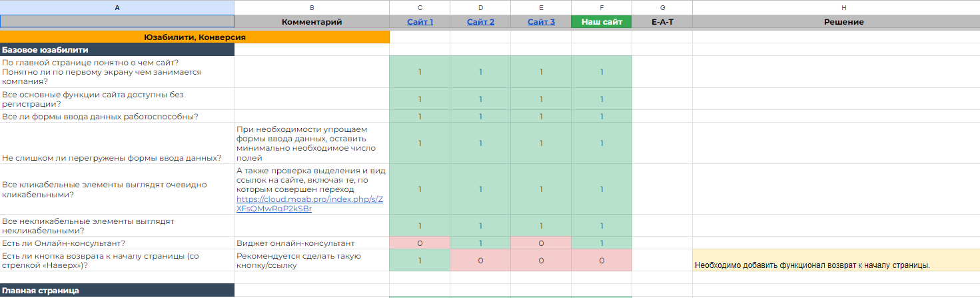Select 'Все ли формы ввода данных работоспособны?' cell
Image resolution: width=980 pixels, height=298 pixels.
pyautogui.click(x=117, y=117)
